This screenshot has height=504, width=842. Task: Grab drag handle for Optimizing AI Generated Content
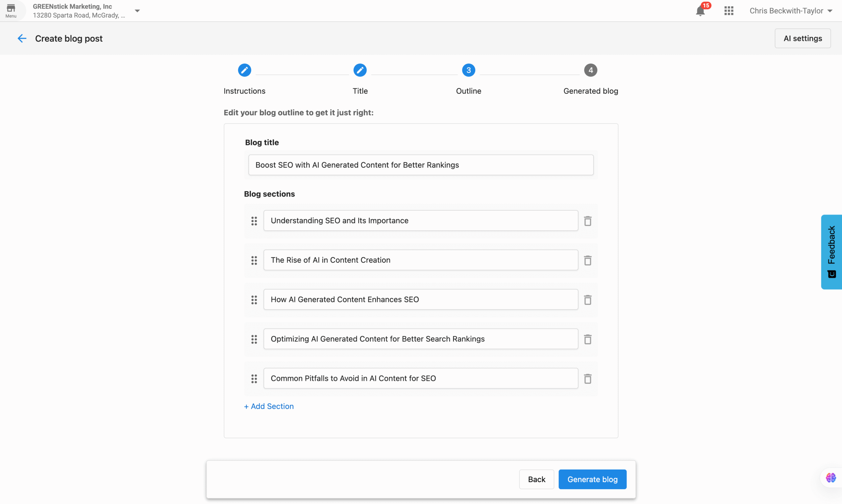[x=254, y=339]
